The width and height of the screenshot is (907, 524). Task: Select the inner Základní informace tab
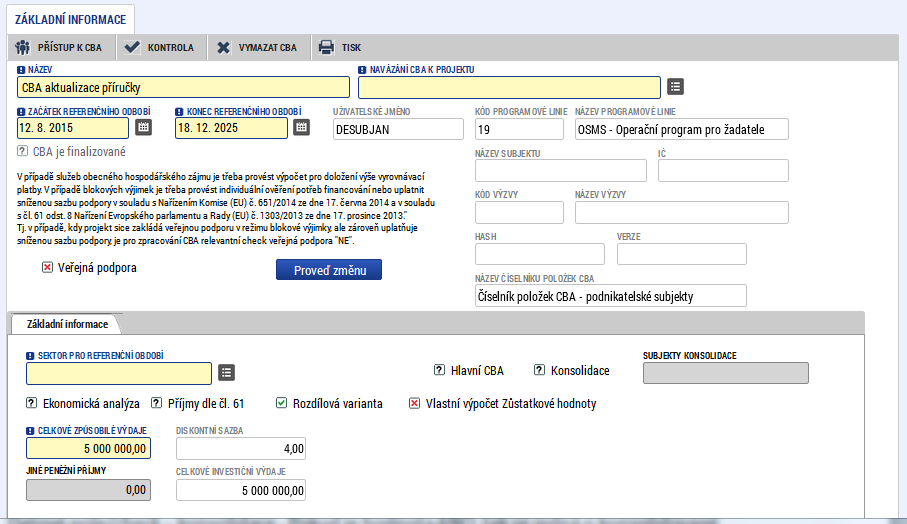tap(67, 324)
